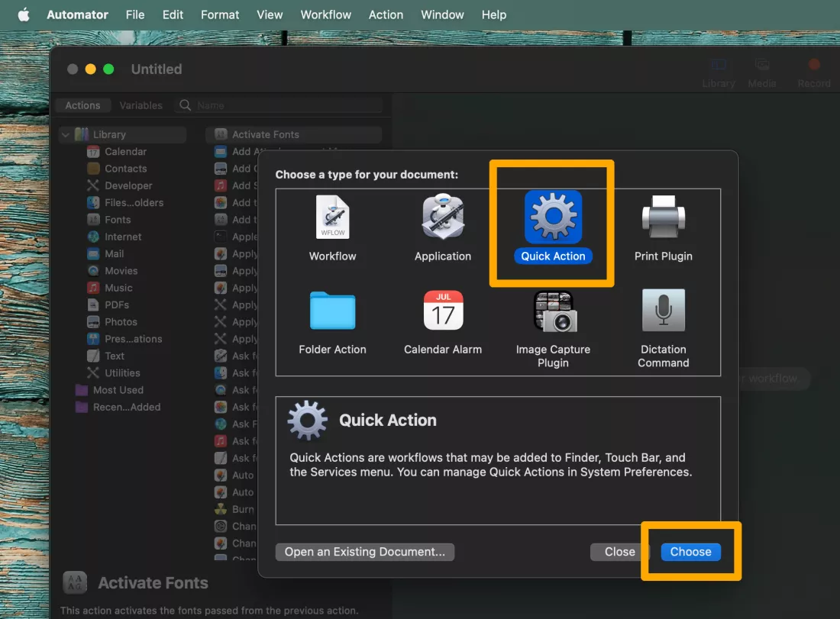Select the Activate Fonts action row
840x619 pixels.
pyautogui.click(x=293, y=134)
